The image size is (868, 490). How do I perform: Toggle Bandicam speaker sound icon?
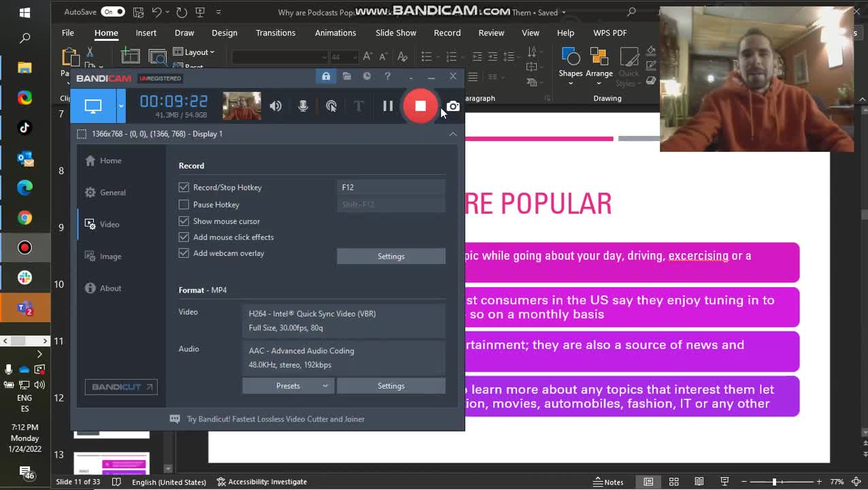(276, 106)
